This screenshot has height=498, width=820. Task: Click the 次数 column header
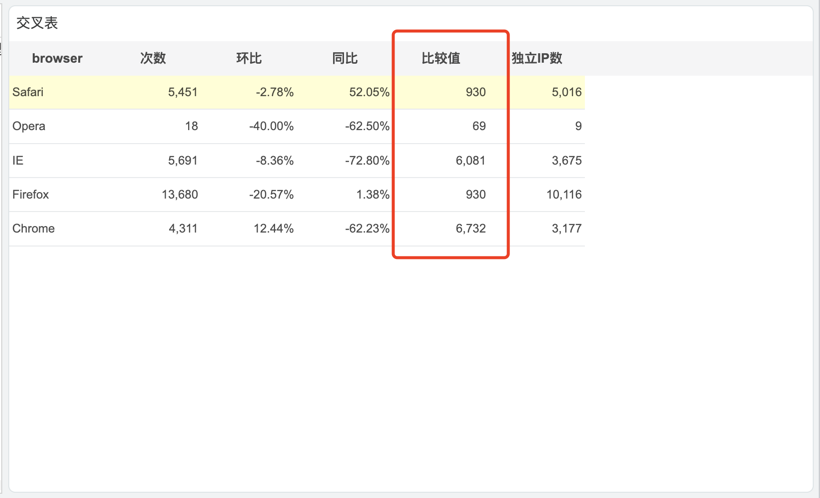153,58
